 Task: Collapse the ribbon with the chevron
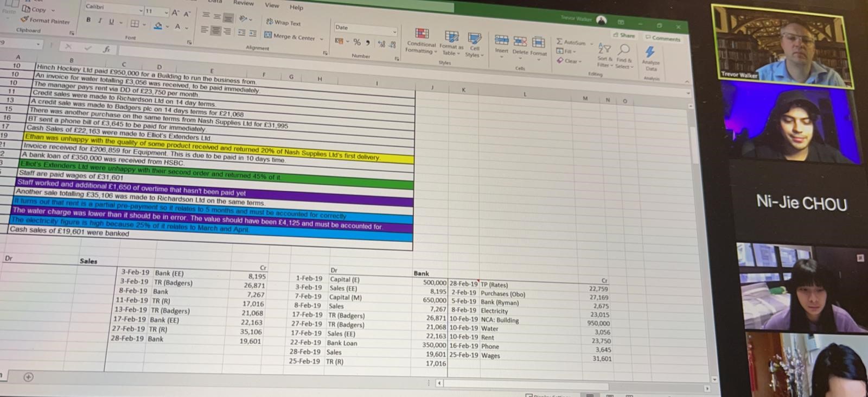point(686,82)
